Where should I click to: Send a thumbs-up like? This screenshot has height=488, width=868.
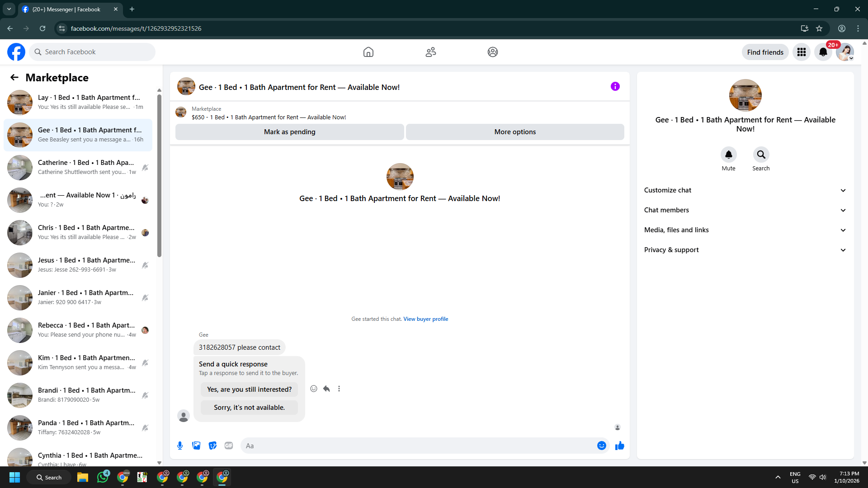619,446
